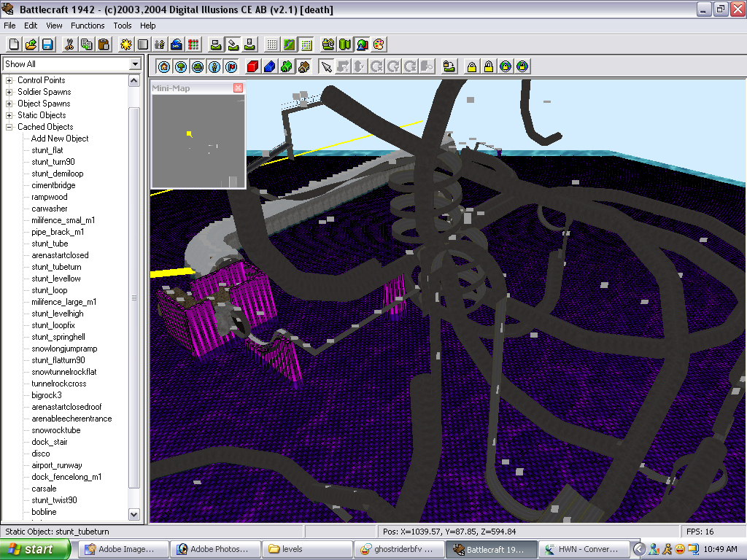747x560 pixels.
Task: Close the Mini-Map panel
Action: [x=239, y=87]
